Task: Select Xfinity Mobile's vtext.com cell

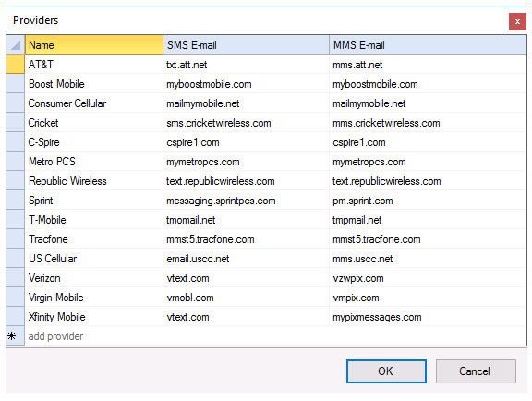Action: click(246, 317)
